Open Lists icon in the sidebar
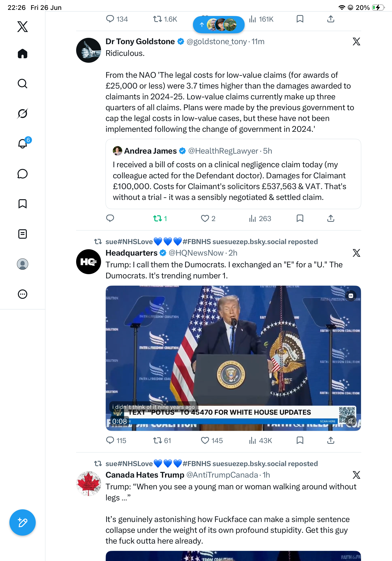 point(23,234)
